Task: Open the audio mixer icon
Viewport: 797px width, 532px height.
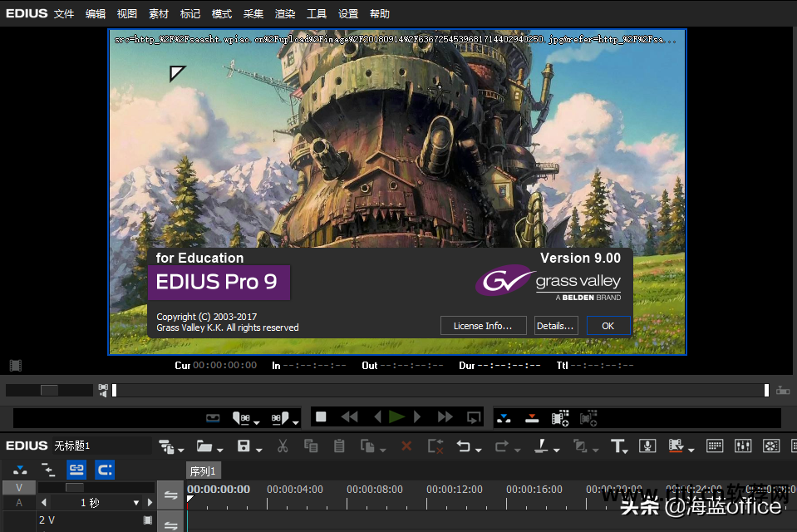Action: 743,446
